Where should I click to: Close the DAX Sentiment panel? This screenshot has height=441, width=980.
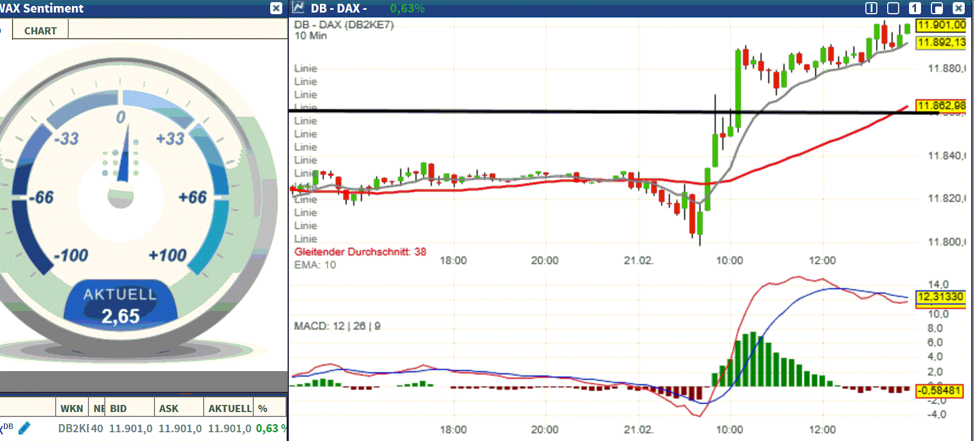pos(276,8)
